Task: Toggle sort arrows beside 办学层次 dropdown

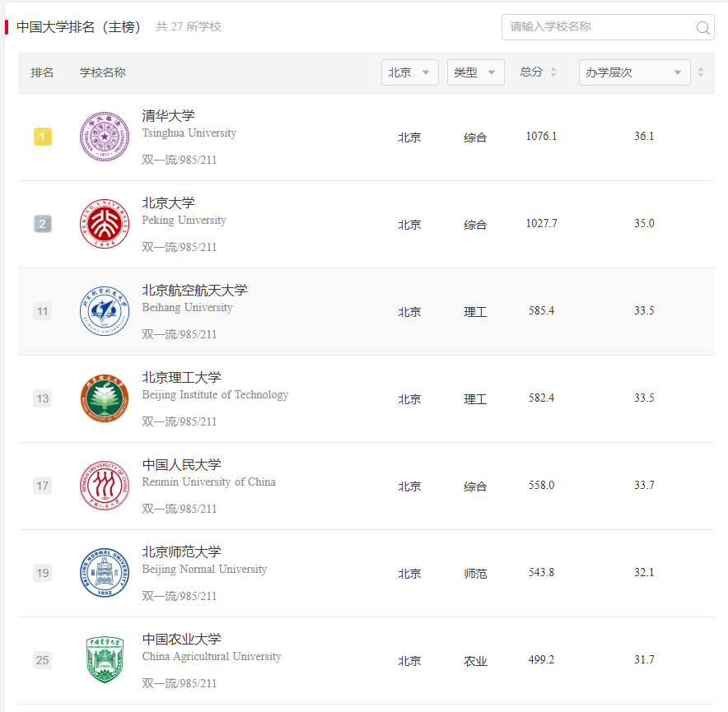Action: [701, 72]
